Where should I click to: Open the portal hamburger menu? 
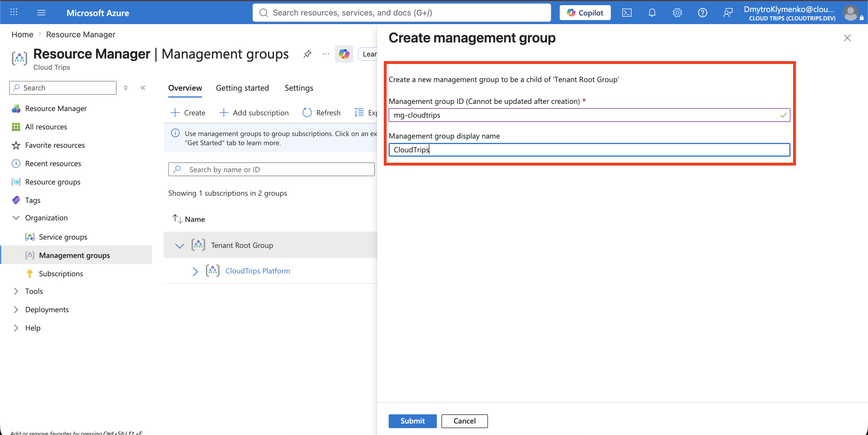click(x=41, y=12)
